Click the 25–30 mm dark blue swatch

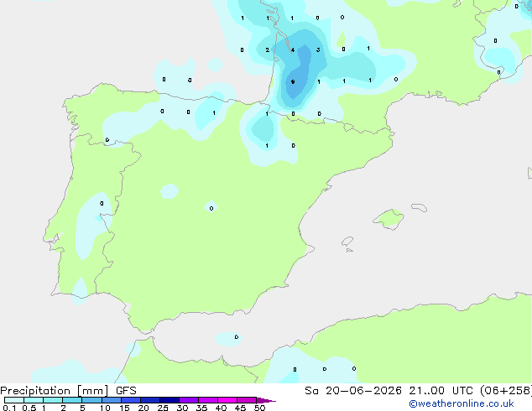[x=170, y=400]
